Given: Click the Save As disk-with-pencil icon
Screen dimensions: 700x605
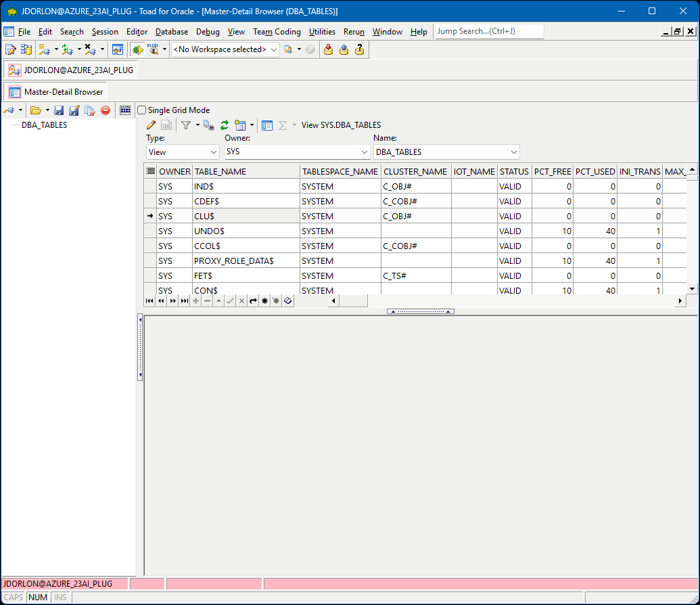Looking at the screenshot, I should click(x=74, y=110).
